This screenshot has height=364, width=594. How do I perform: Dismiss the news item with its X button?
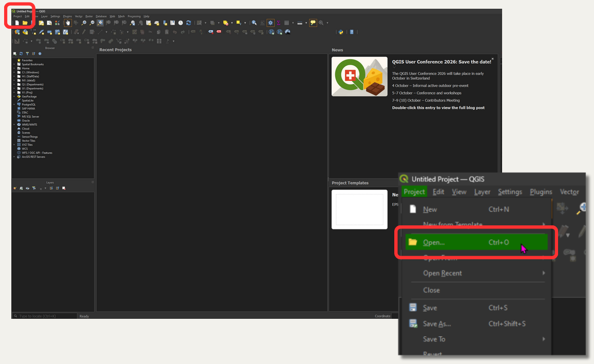[492, 59]
